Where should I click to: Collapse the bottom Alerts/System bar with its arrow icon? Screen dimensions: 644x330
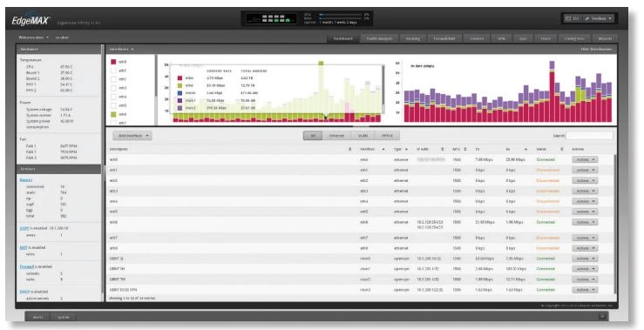click(x=602, y=316)
